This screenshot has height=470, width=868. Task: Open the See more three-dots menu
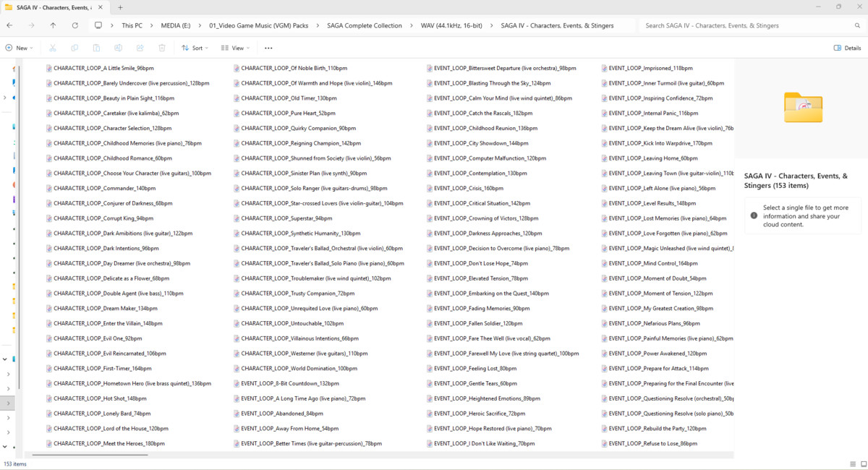(268, 48)
